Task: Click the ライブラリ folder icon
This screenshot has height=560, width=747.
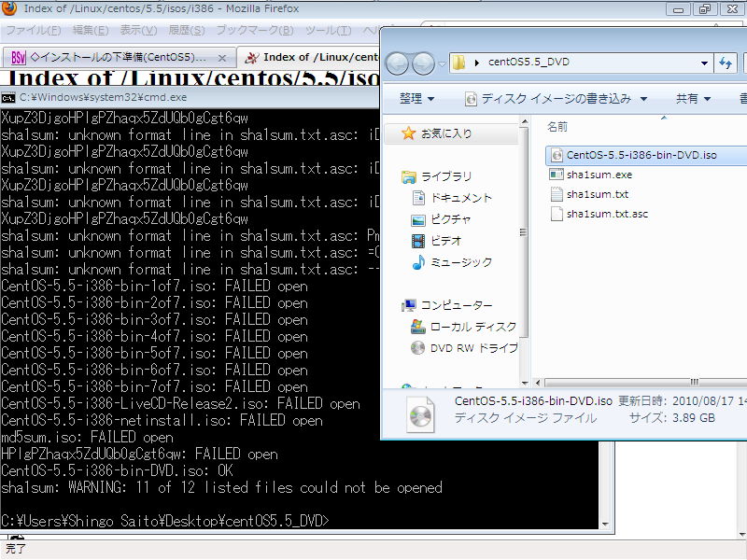Action: coord(408,177)
